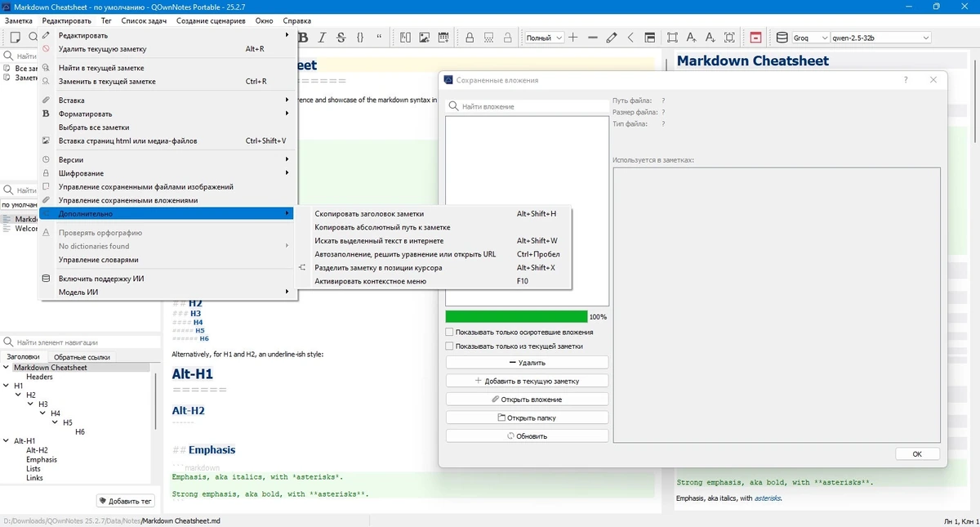Switch to the Обратные ссылки tab

[82, 357]
